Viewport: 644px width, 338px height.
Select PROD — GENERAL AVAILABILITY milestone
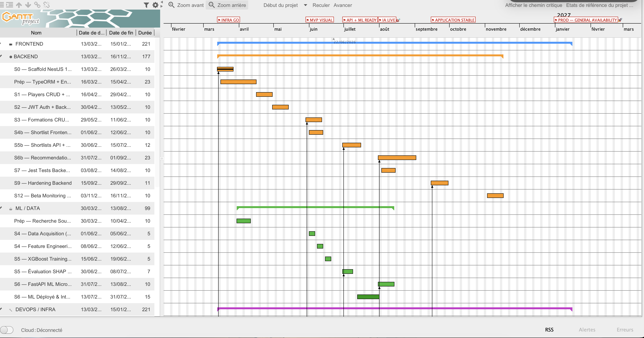[586, 20]
